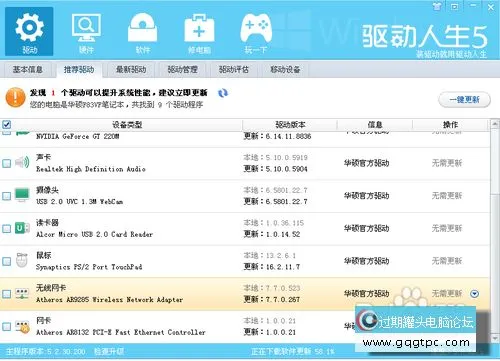500x361 pixels.
Task: Select the USB 2.0 UVC 1.3M WebCam entry
Action: point(79,202)
